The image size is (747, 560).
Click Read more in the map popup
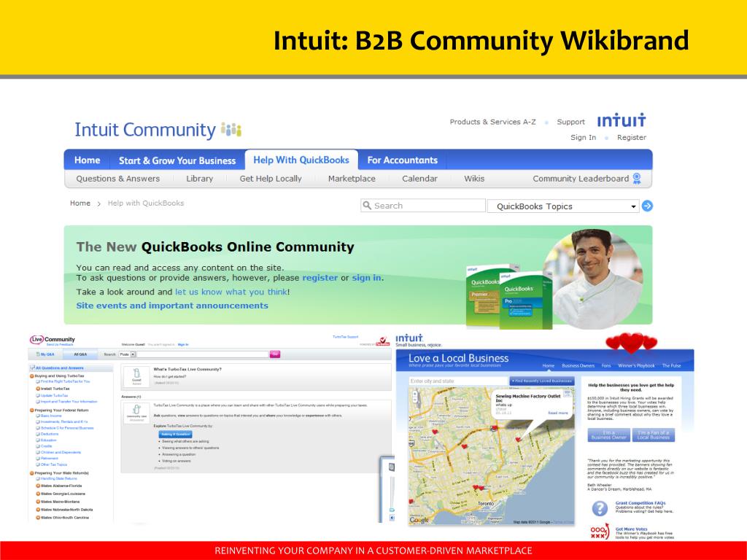[x=558, y=413]
